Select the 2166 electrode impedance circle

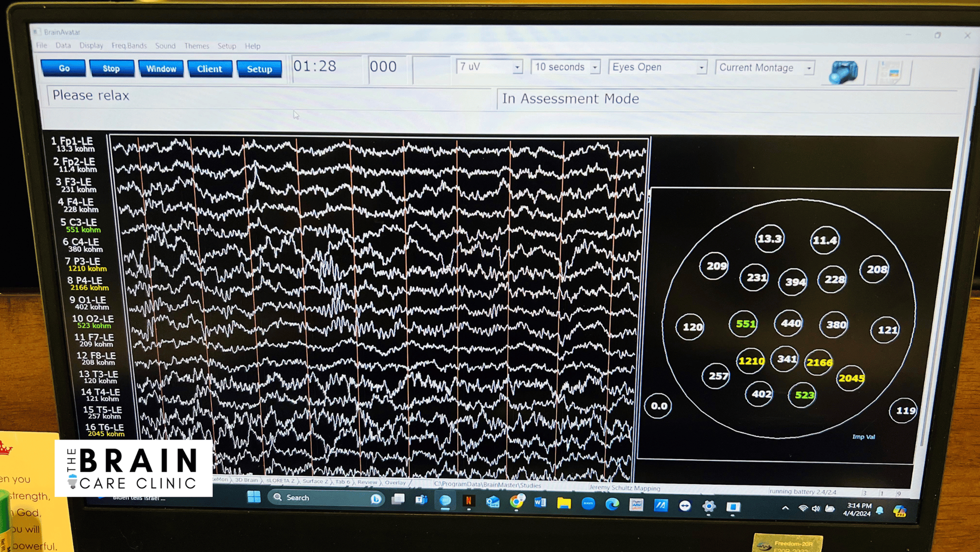tap(819, 362)
